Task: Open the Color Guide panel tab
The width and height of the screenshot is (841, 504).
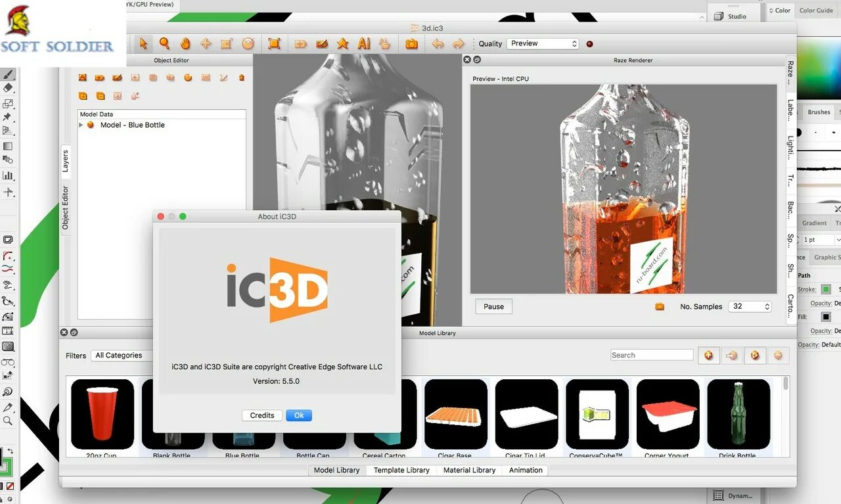Action: (x=816, y=11)
